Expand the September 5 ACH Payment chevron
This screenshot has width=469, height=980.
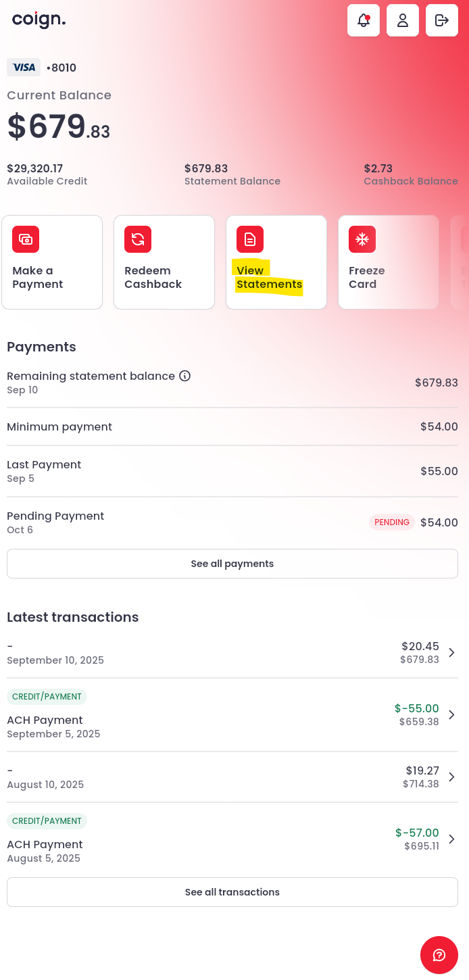point(452,714)
